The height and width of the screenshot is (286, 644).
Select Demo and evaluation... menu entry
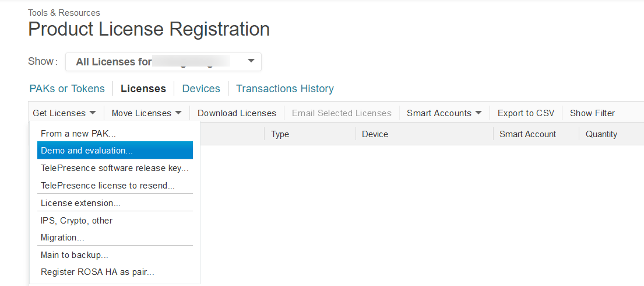point(115,150)
